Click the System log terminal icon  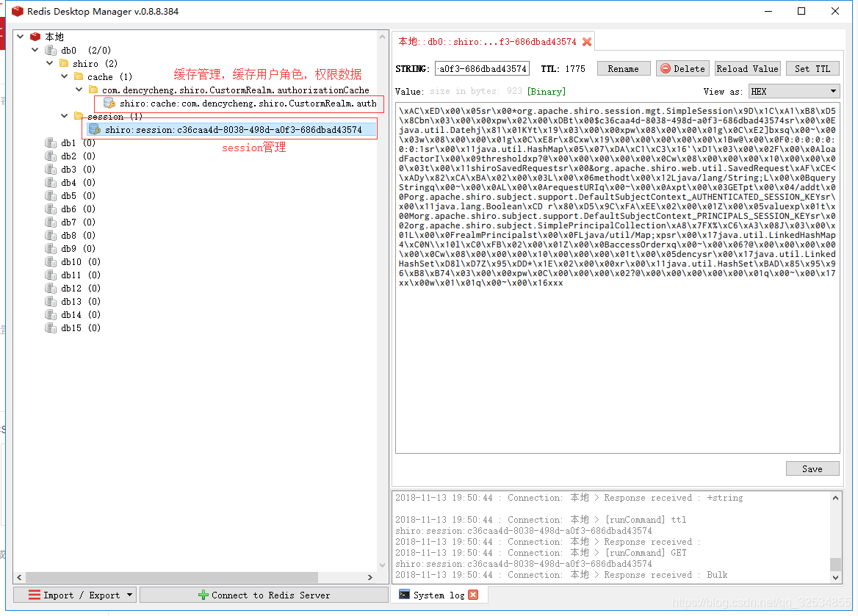pyautogui.click(x=404, y=595)
